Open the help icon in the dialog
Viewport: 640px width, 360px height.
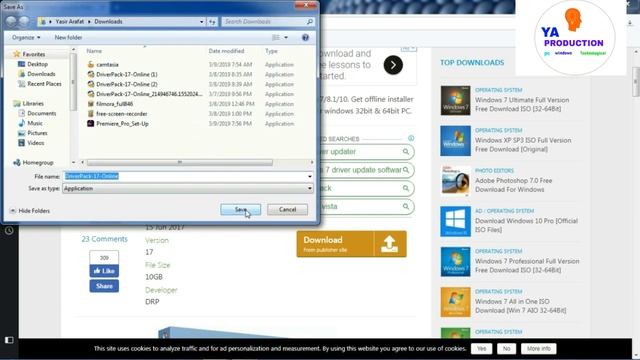pyautogui.click(x=305, y=38)
